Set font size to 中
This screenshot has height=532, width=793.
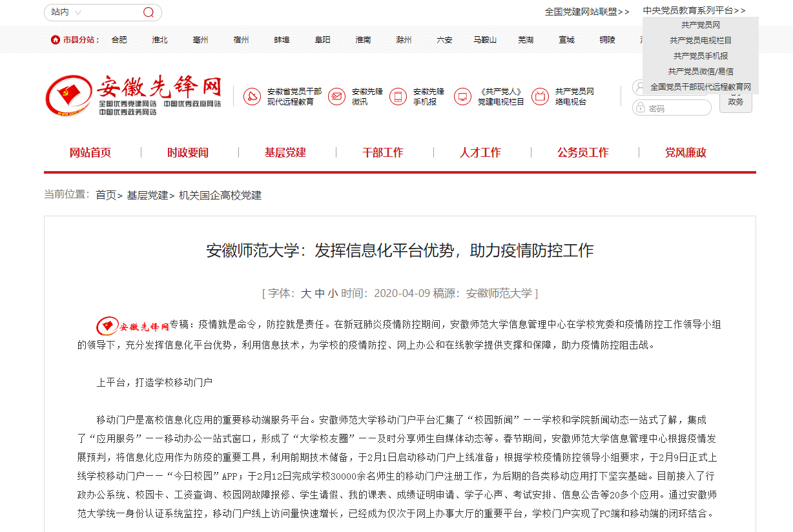pos(320,293)
